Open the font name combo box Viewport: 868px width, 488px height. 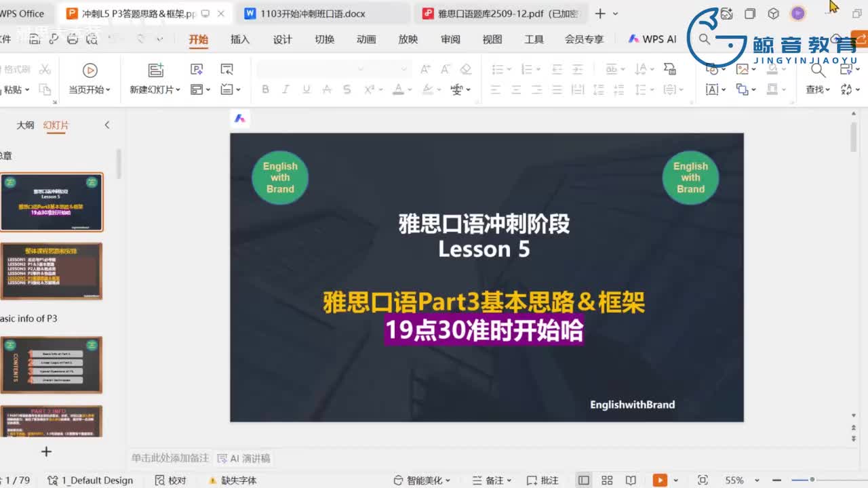tap(310, 69)
